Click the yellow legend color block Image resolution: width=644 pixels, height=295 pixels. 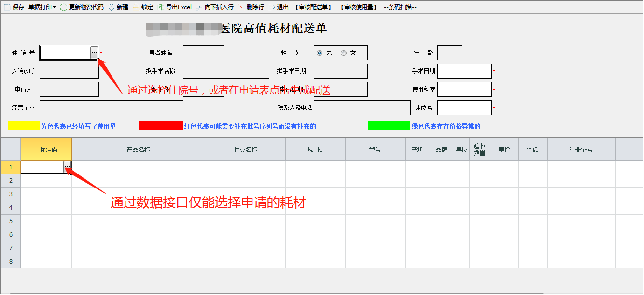click(24, 126)
